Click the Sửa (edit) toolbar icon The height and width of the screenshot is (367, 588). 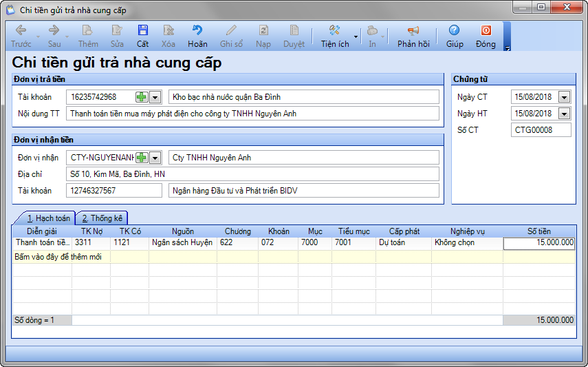pyautogui.click(x=117, y=36)
